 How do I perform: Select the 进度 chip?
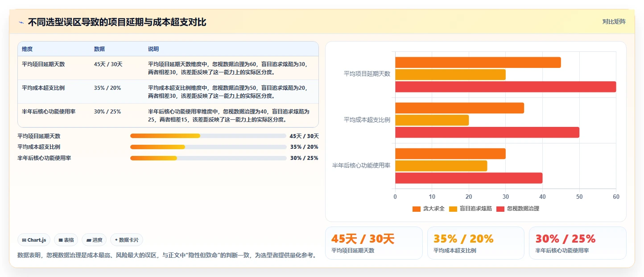[94, 240]
